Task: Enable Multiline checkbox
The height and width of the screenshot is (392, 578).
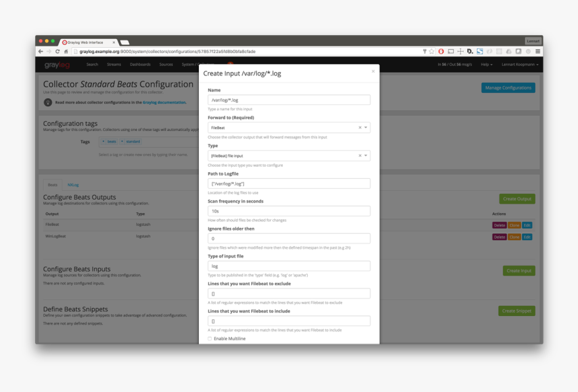Action: [x=210, y=338]
